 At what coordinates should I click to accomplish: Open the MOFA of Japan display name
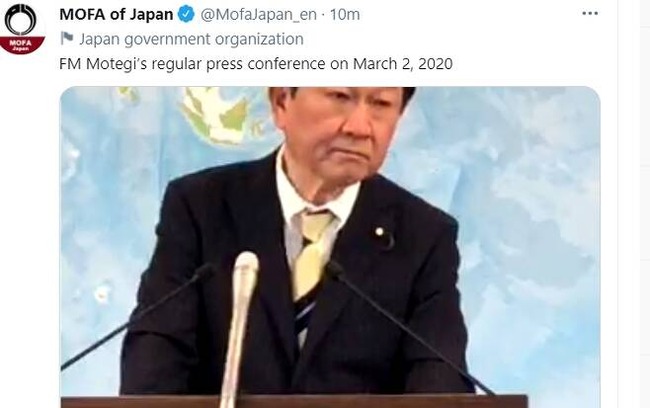[116, 15]
